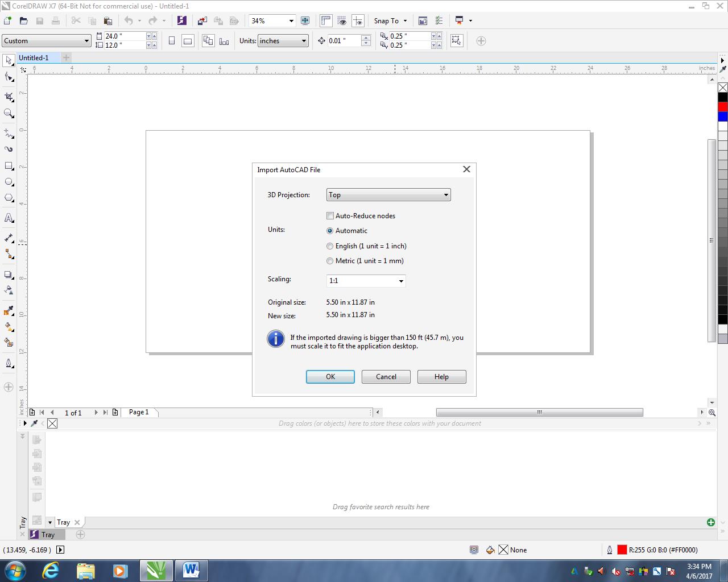
Task: Click the New document icon
Action: (7, 20)
